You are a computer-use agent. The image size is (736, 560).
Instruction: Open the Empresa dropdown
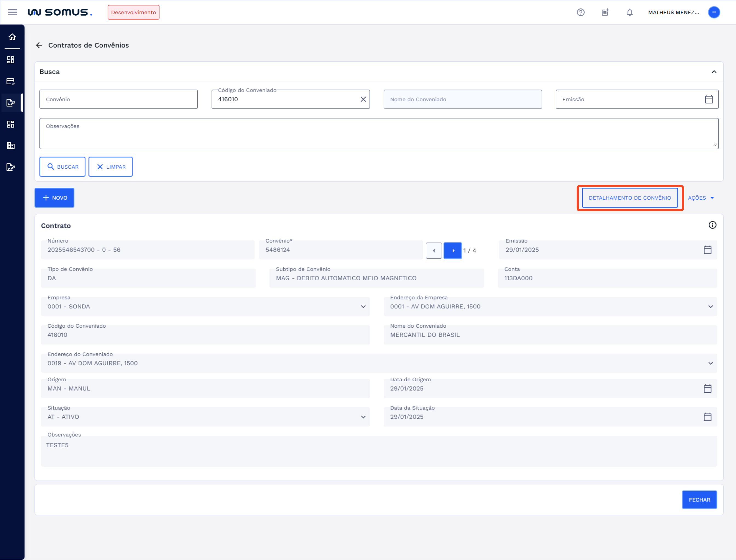(x=363, y=307)
